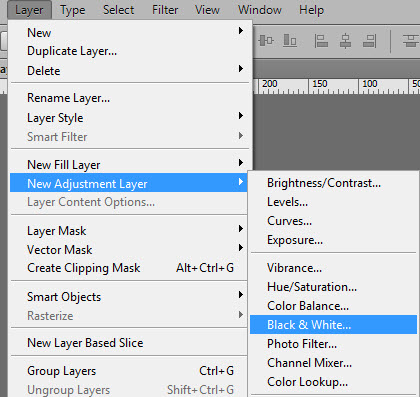Open the Select menu
Screen dimensions: 420x397
118,10
